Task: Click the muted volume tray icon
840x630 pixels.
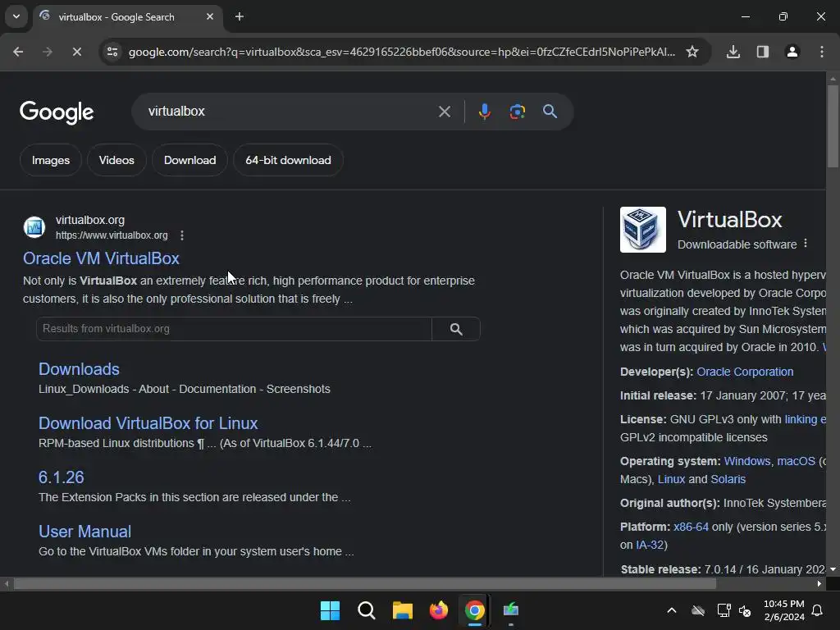Action: tap(745, 610)
